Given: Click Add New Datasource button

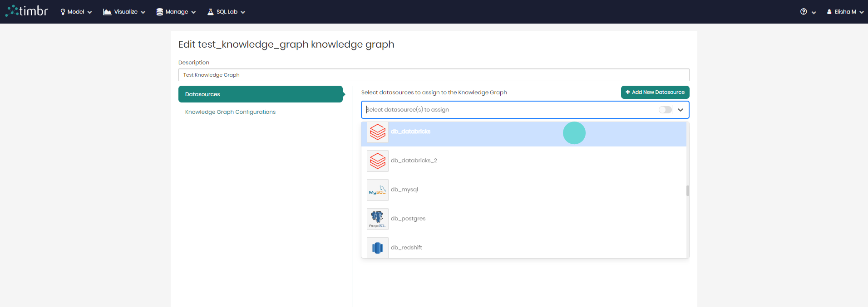Looking at the screenshot, I should point(655,92).
